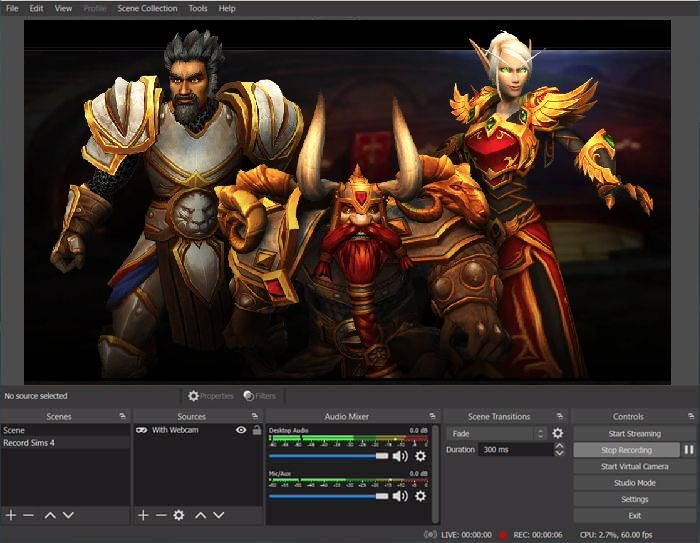700x543 pixels.
Task: Adjust the Desktop Audio volume slider
Action: [x=329, y=456]
